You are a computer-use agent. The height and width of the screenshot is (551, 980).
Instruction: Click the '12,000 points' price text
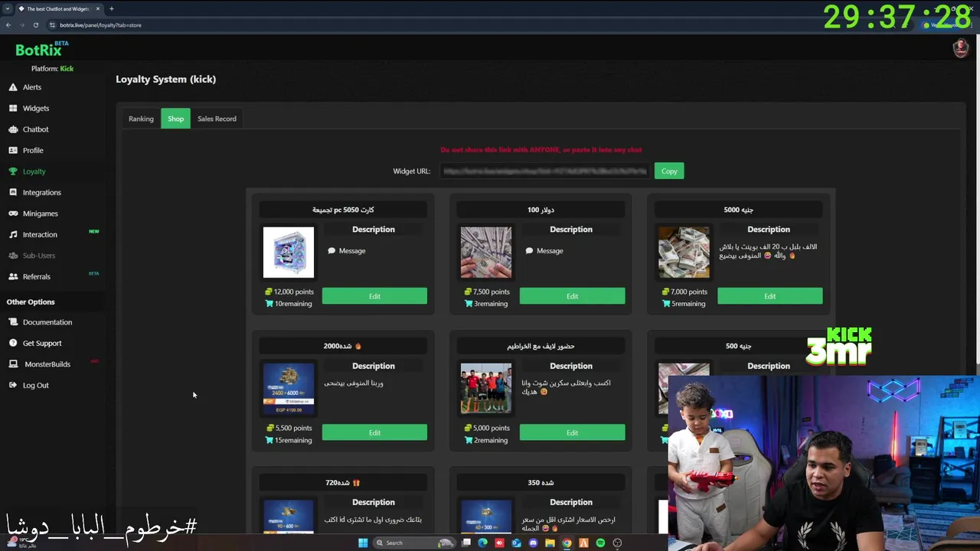(294, 292)
